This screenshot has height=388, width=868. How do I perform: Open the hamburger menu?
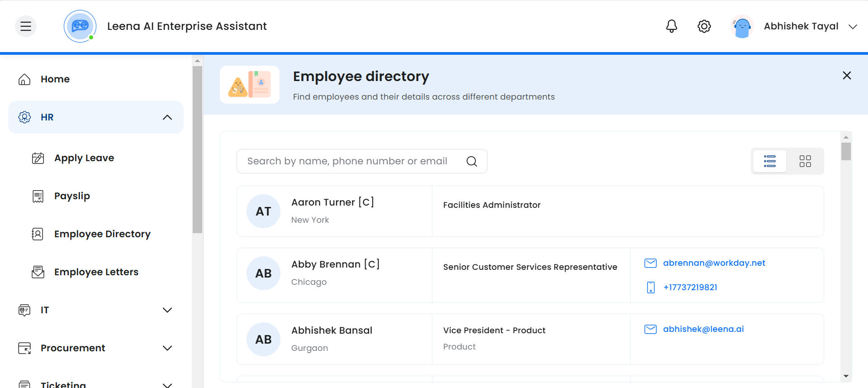coord(26,26)
